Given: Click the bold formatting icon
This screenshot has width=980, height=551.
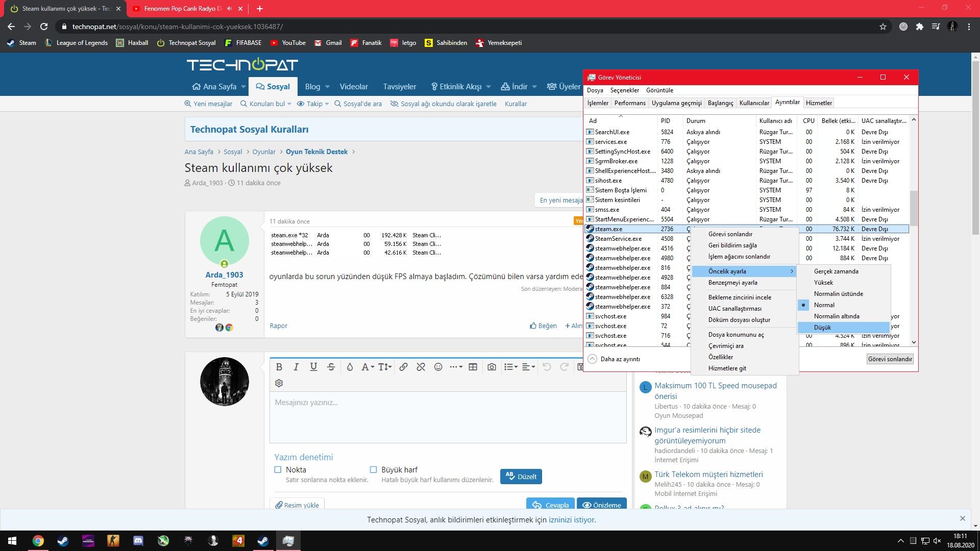Looking at the screenshot, I should click(x=279, y=367).
